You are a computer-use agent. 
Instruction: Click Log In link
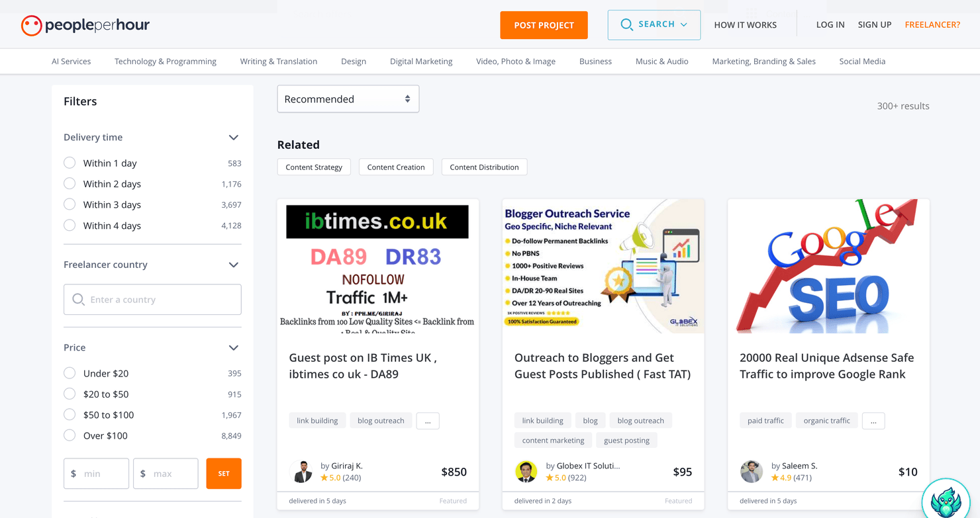830,25
